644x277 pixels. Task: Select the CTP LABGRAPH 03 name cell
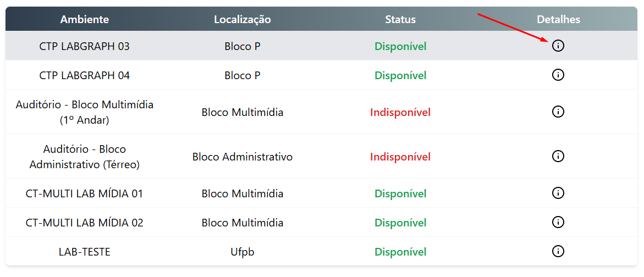pos(85,46)
